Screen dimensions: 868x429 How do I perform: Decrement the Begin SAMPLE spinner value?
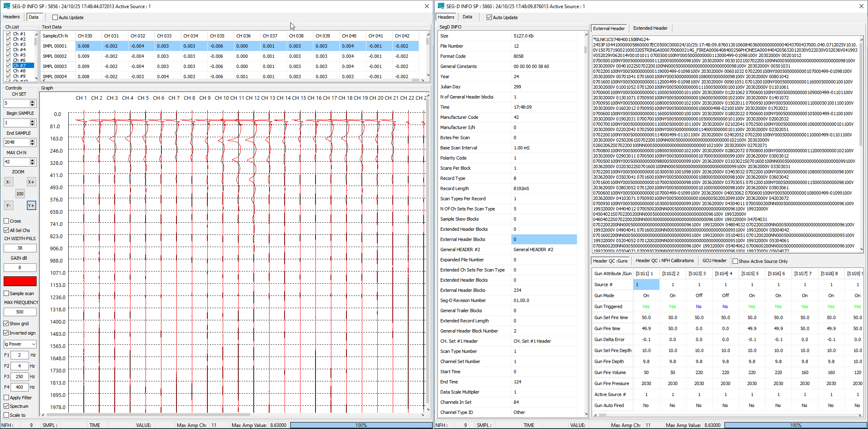click(x=33, y=125)
